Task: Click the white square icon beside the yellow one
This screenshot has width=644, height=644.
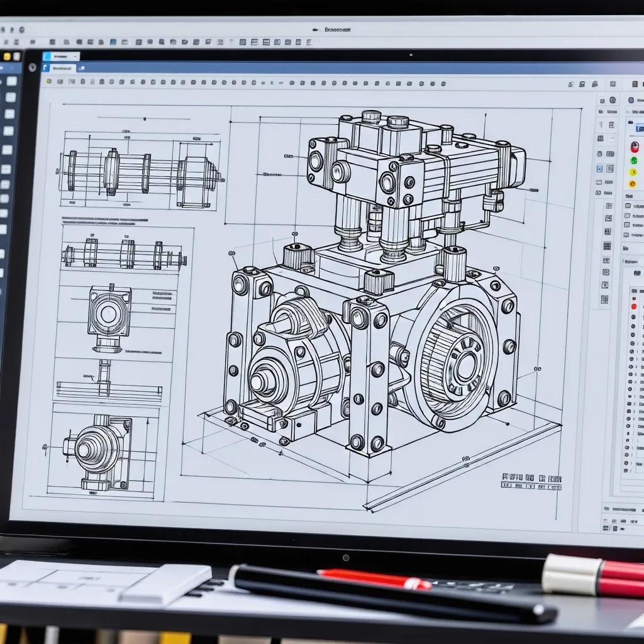Action: coord(17,56)
